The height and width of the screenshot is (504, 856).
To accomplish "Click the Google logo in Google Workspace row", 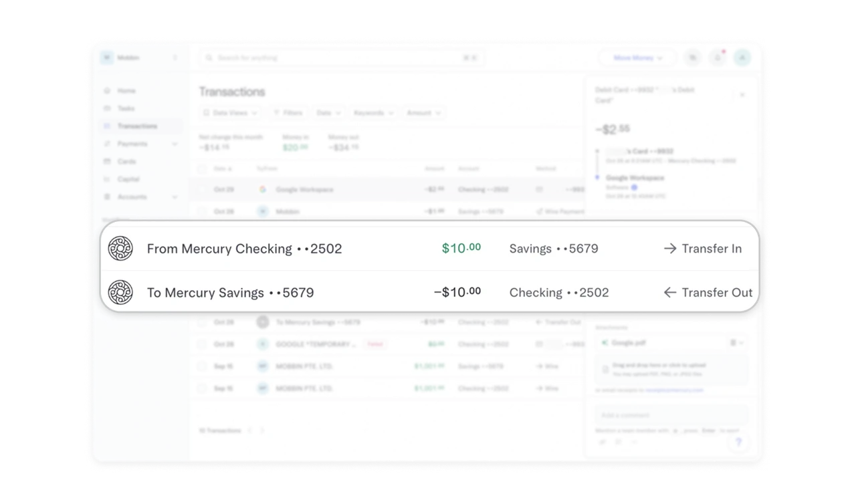I will point(263,190).
